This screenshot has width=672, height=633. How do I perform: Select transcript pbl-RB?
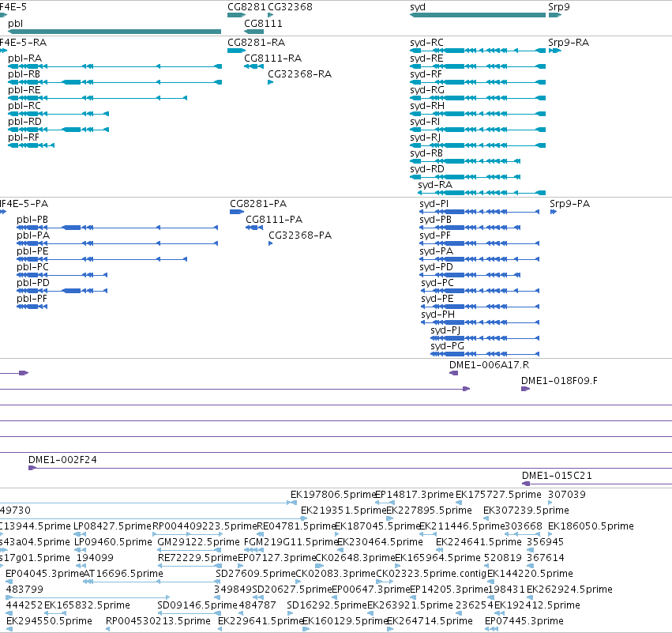tap(115, 82)
